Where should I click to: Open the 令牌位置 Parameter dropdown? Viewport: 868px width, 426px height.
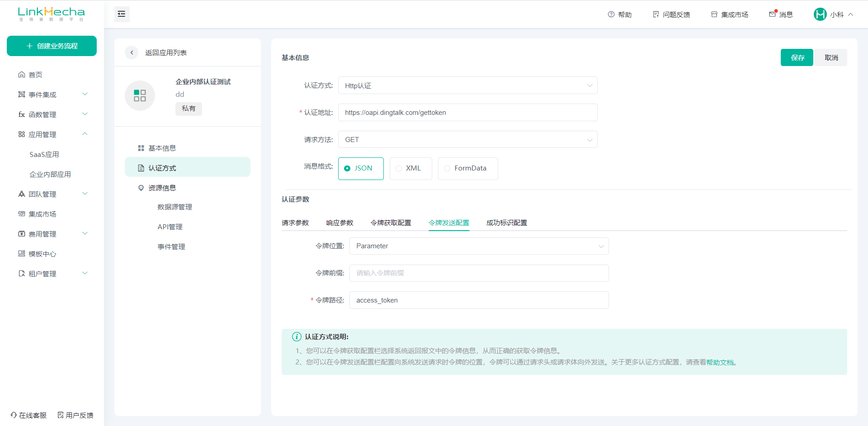tap(479, 246)
